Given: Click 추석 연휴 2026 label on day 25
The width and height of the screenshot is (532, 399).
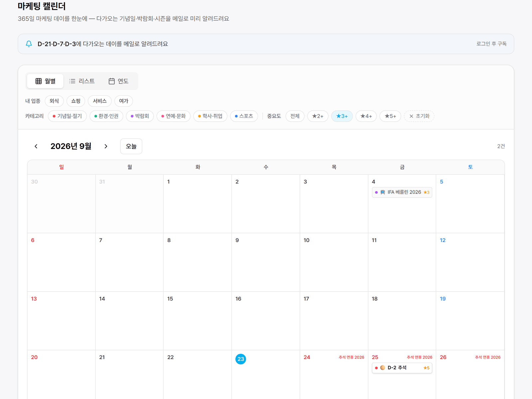Looking at the screenshot, I should coord(420,357).
